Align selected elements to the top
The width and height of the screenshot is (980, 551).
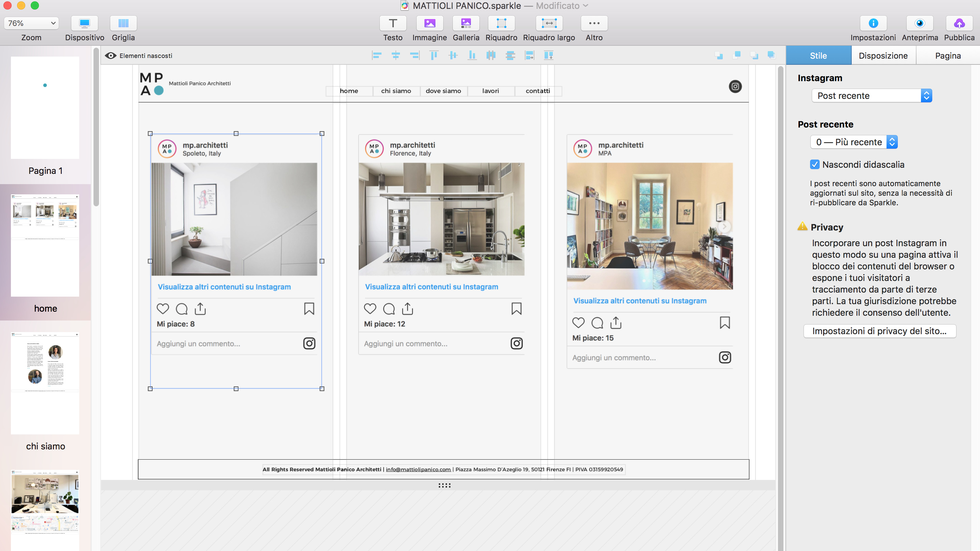(x=434, y=56)
